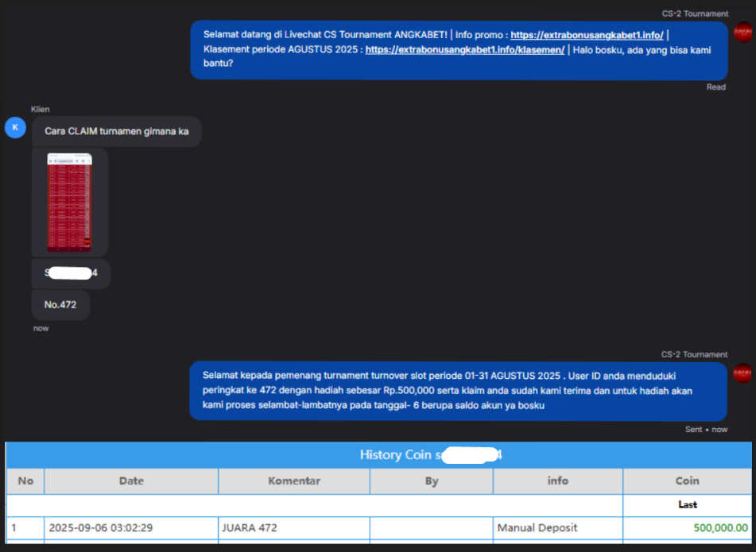Click the coin amount '500,000.00'
Image resolution: width=756 pixels, height=552 pixels.
(x=720, y=528)
